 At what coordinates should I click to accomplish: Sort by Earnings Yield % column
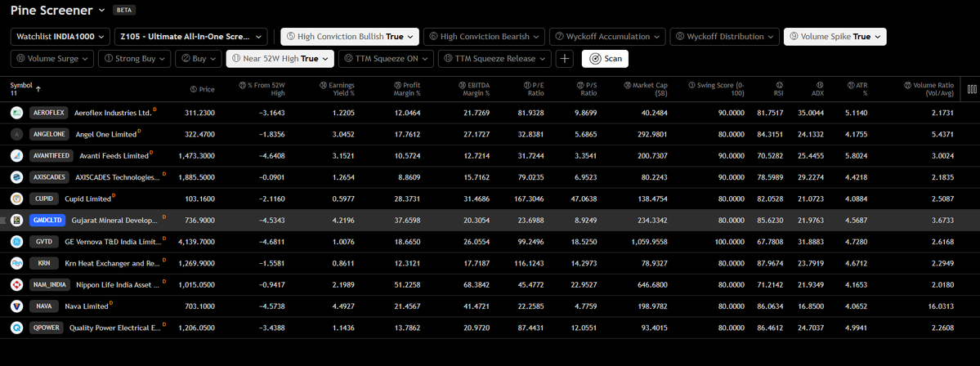click(x=337, y=89)
